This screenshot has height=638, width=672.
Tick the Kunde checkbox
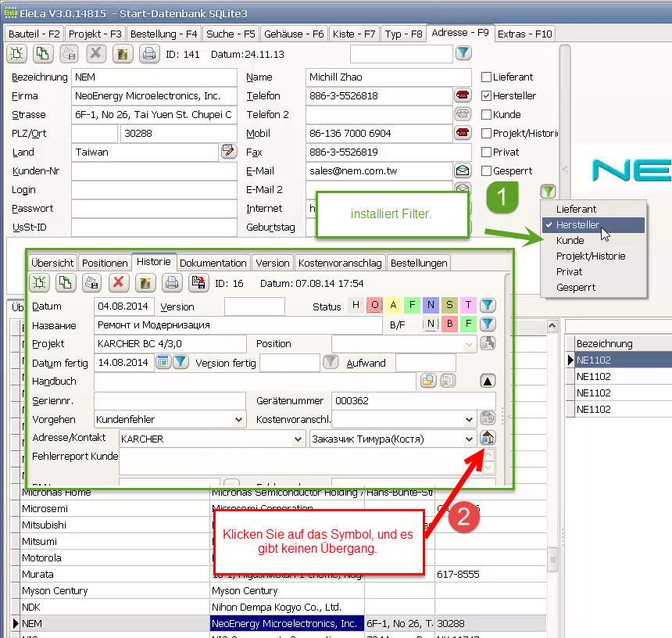486,114
